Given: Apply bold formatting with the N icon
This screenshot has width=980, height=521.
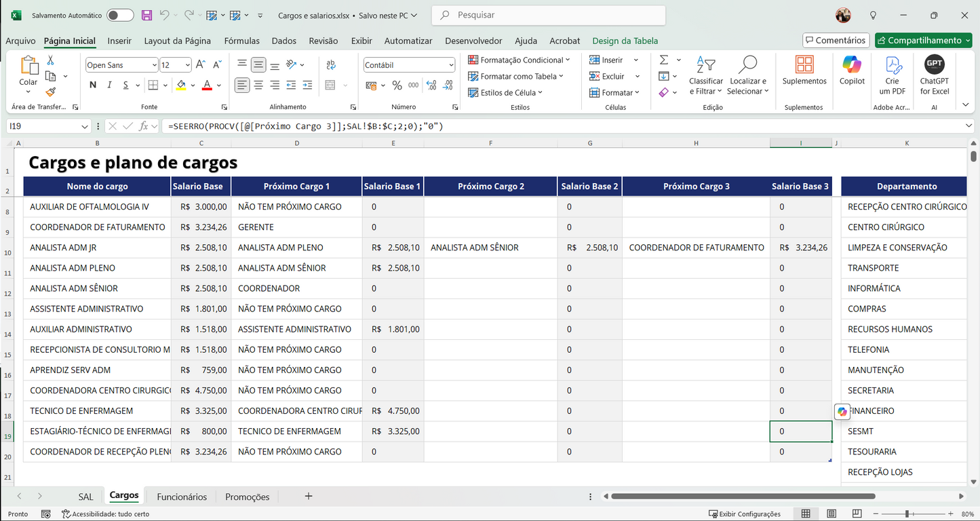Looking at the screenshot, I should [93, 85].
